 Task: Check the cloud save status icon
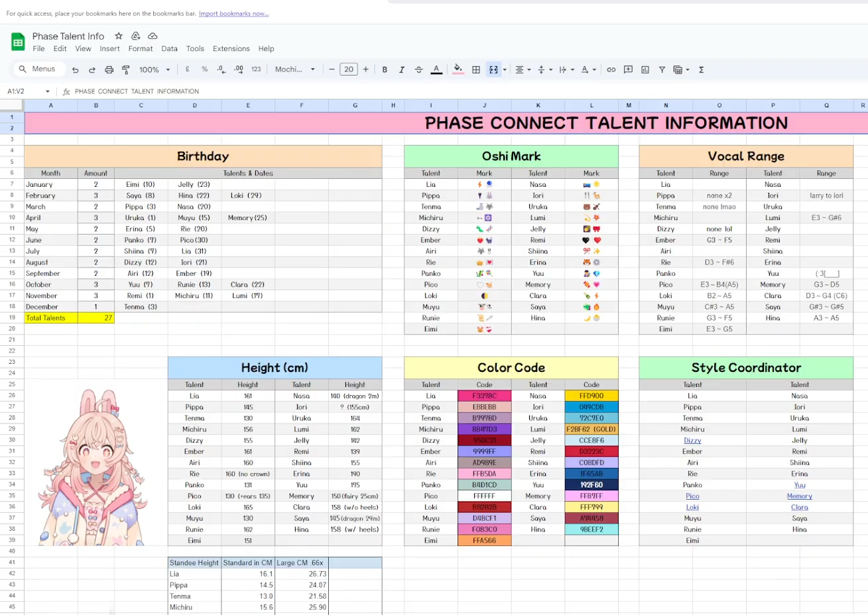tap(153, 36)
